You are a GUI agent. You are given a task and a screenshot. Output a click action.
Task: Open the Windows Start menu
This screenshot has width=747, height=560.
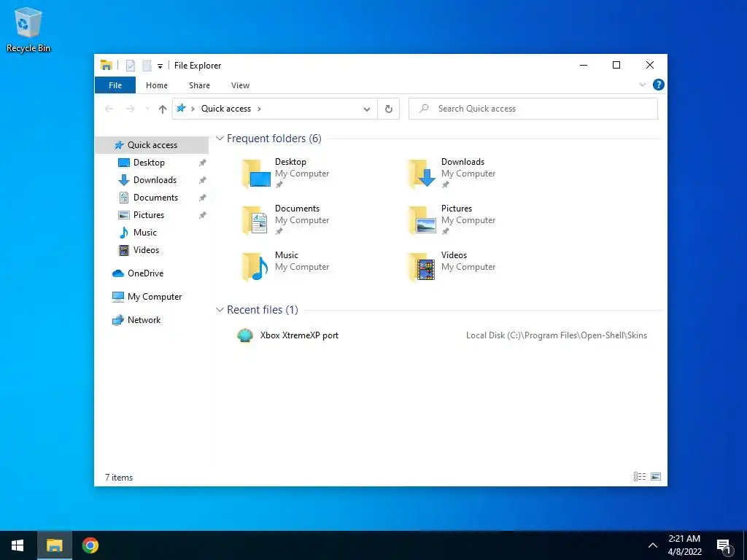[x=18, y=545]
